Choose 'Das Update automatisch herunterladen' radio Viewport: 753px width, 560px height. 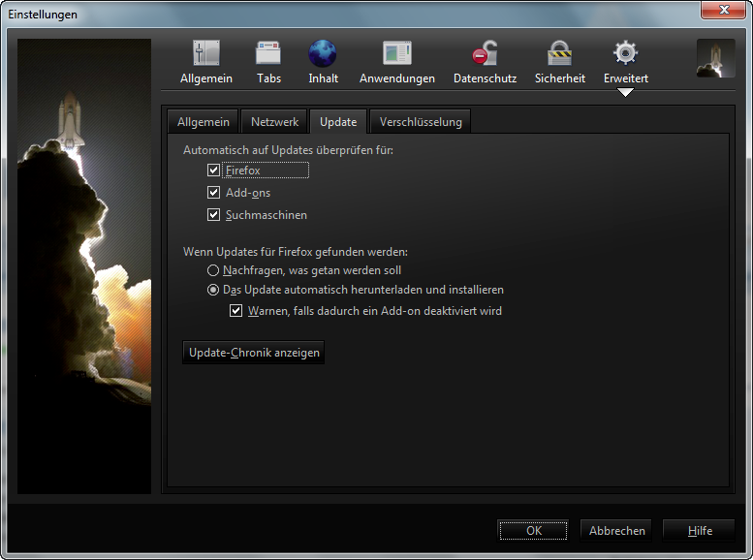(213, 290)
